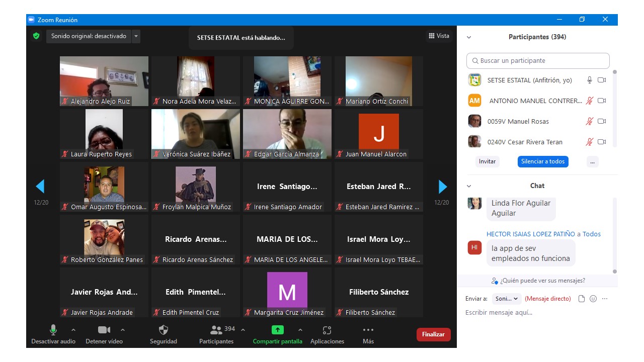Go to next gallery page arrow
The height and width of the screenshot is (362, 644).
click(x=442, y=187)
